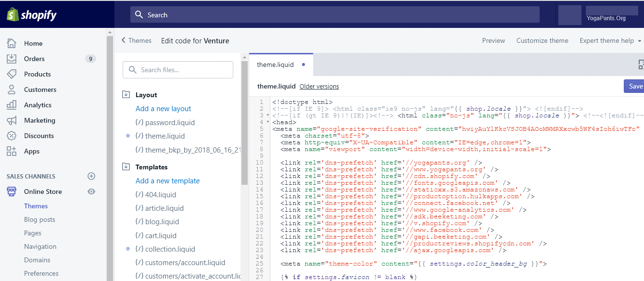This screenshot has width=644, height=281.
Task: Click the Search files input field
Action: click(x=178, y=70)
